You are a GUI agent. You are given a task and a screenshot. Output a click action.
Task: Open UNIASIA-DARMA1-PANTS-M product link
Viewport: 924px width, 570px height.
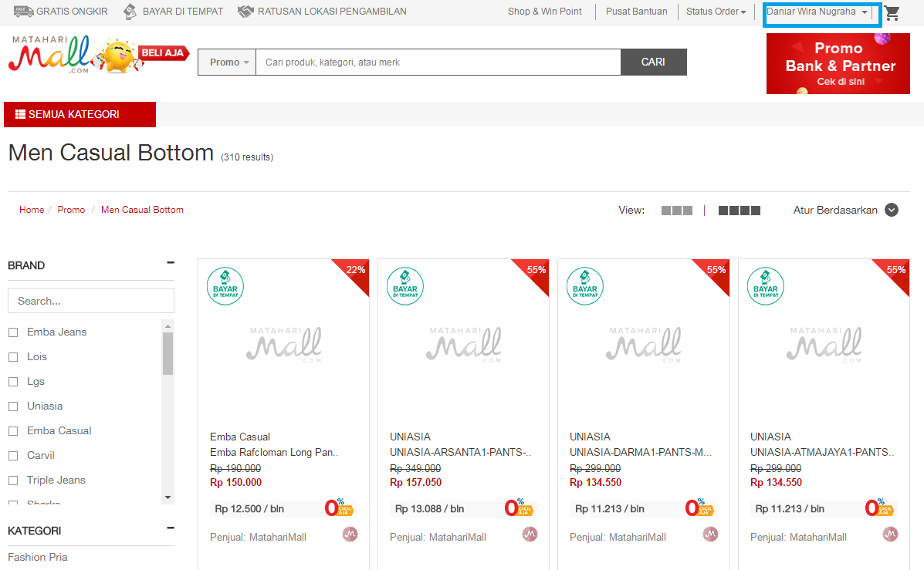[x=641, y=452]
